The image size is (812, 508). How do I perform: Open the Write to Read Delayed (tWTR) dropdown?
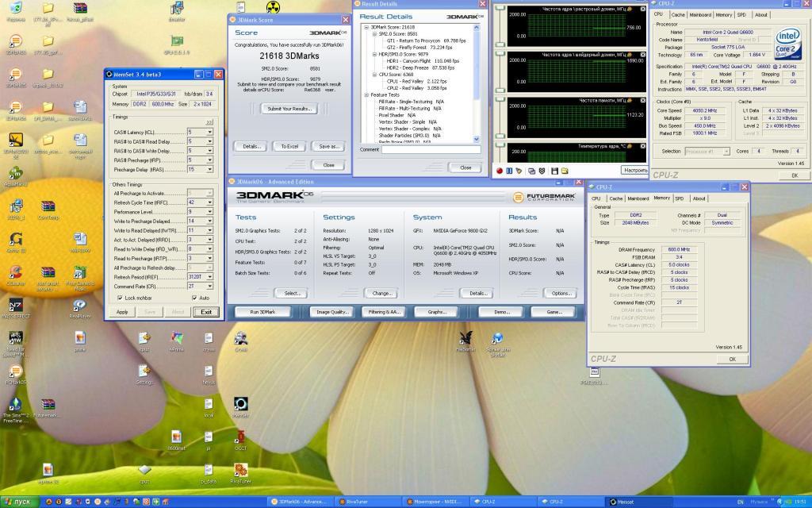click(209, 230)
